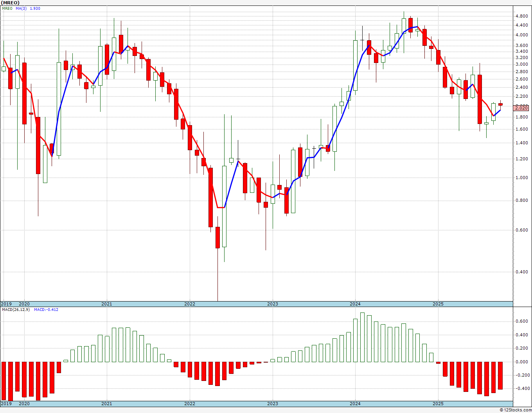
Task: Click the 3.200 price axis label
Action: tap(521, 58)
